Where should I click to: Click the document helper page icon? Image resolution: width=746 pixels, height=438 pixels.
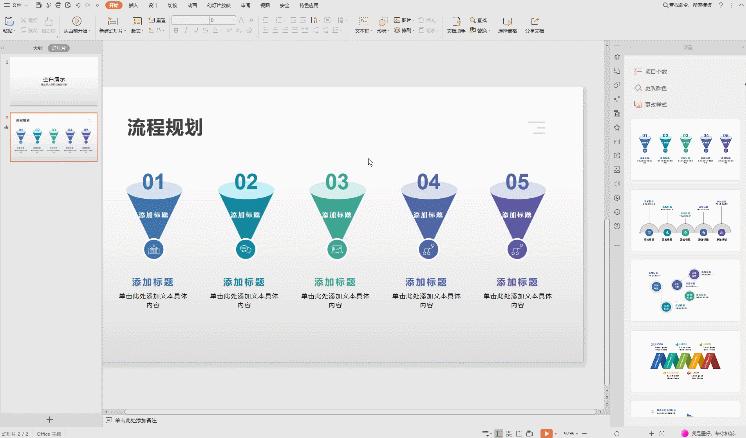click(x=456, y=21)
